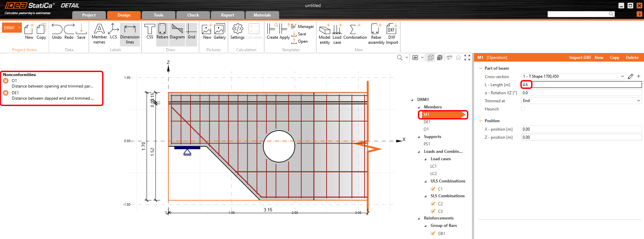Toggle the Rebars draw option
This screenshot has width=644, height=239.
162,32
